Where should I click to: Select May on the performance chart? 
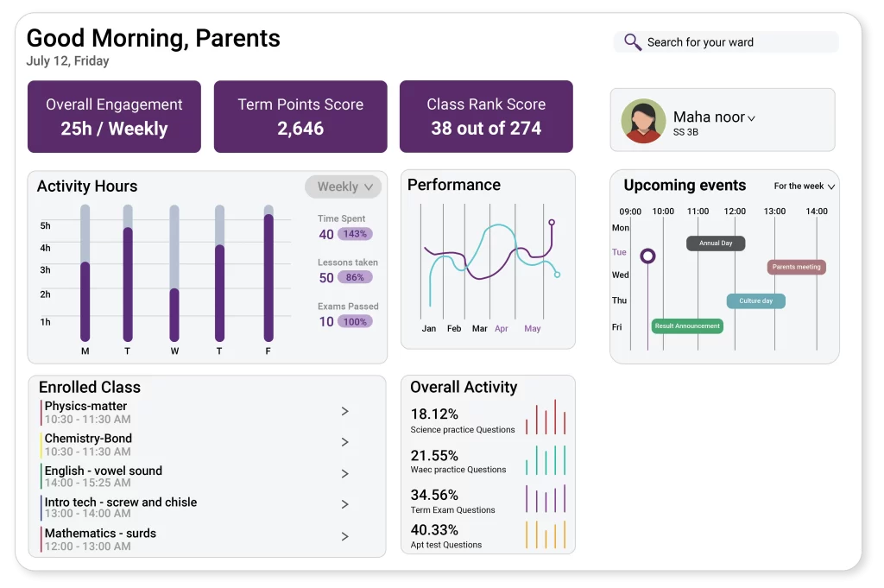[x=532, y=329]
